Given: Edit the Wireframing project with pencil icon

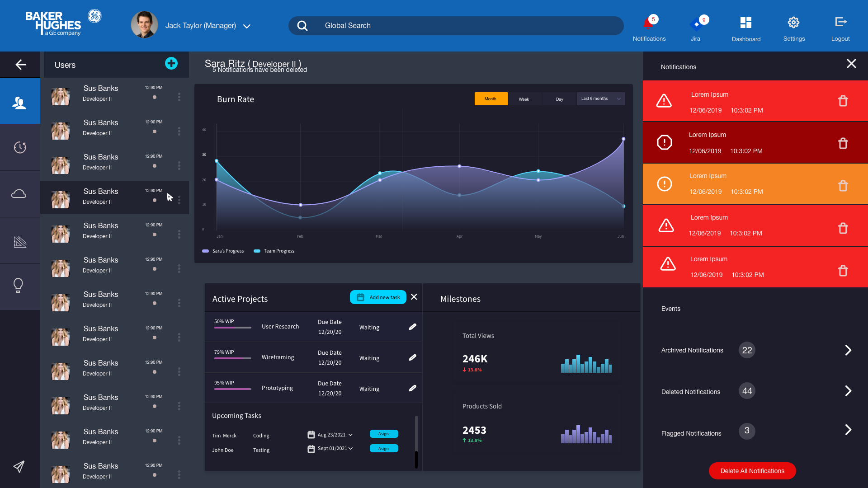Looking at the screenshot, I should pyautogui.click(x=412, y=357).
